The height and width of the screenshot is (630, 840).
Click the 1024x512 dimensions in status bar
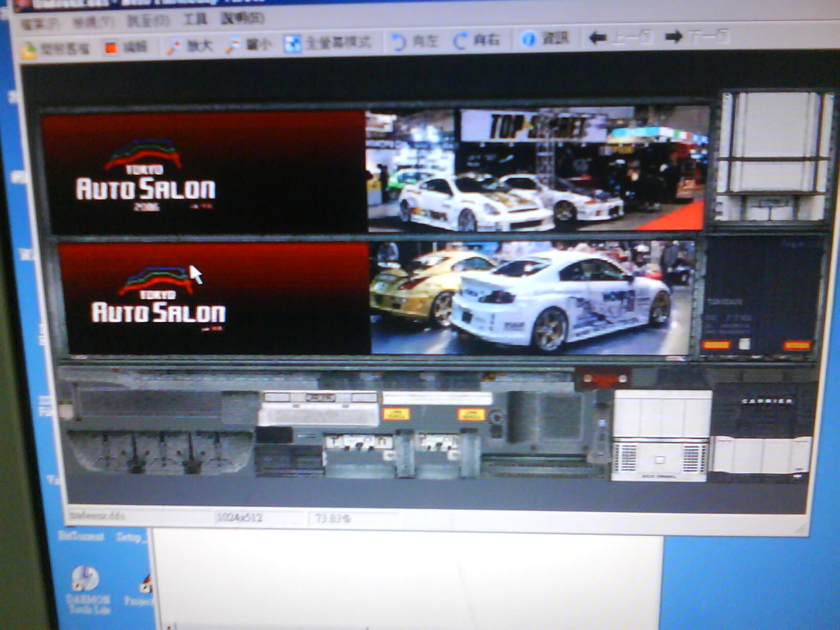[x=239, y=518]
